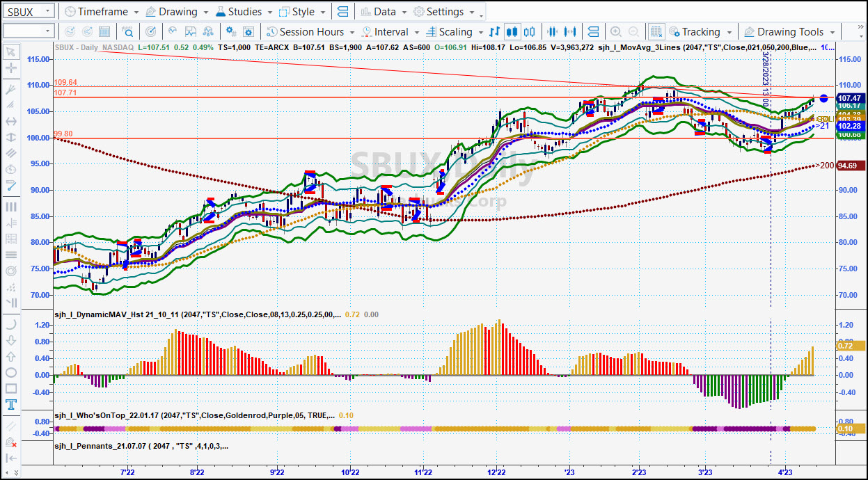Zoom in on the chart
The image size is (868, 480).
click(x=616, y=31)
